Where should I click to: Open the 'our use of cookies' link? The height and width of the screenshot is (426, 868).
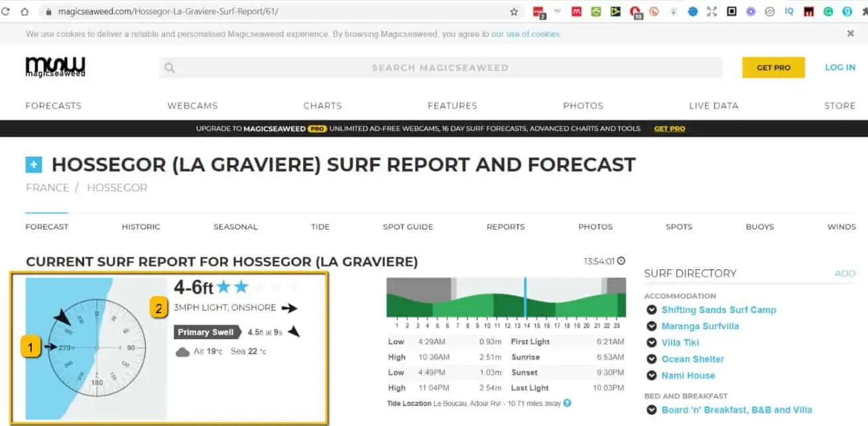pos(526,33)
